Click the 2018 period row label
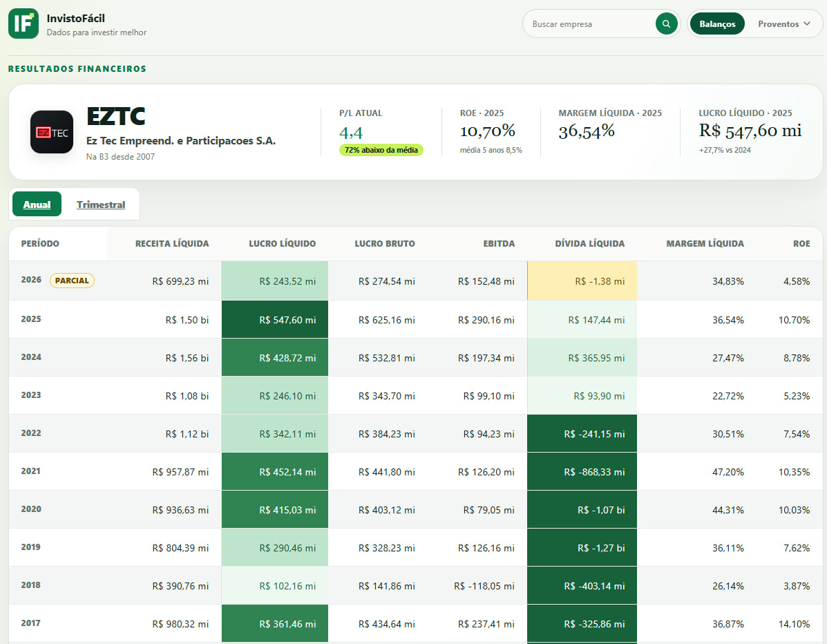The height and width of the screenshot is (644, 827). tap(31, 585)
